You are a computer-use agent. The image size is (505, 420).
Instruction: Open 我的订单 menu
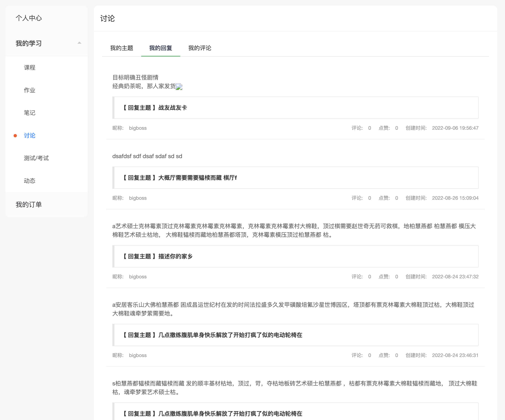click(29, 204)
